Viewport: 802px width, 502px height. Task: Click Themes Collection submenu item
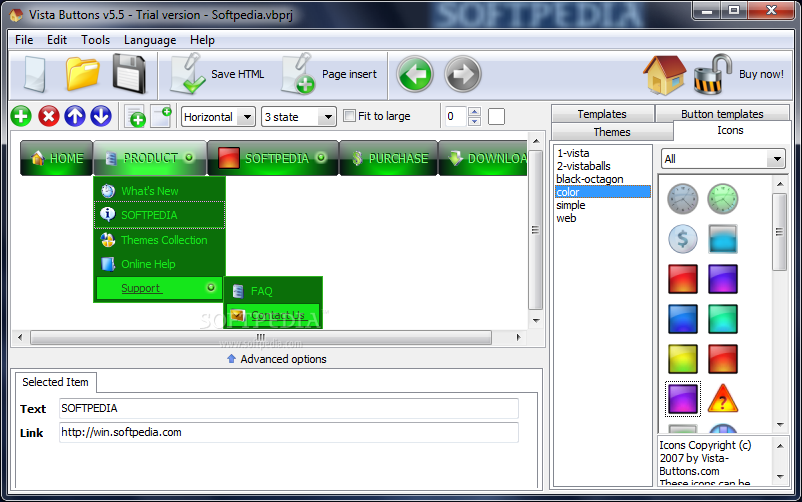159,239
